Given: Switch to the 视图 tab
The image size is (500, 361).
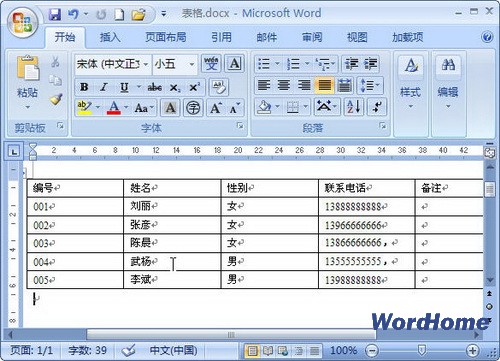Looking at the screenshot, I should pos(357,37).
